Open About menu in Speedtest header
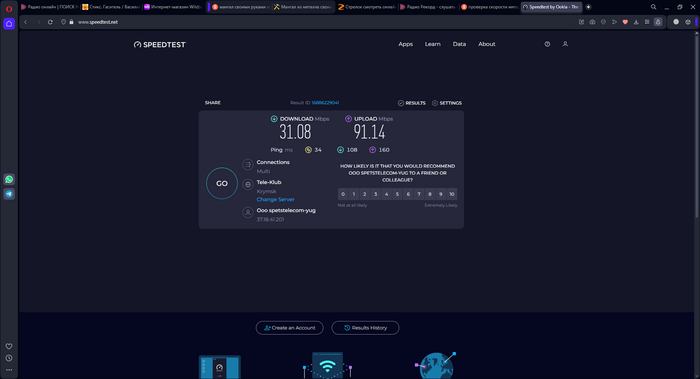The image size is (700, 379). click(487, 44)
